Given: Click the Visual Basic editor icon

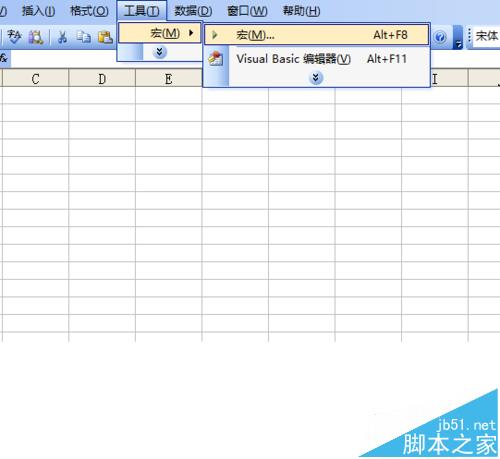Looking at the screenshot, I should [x=216, y=59].
